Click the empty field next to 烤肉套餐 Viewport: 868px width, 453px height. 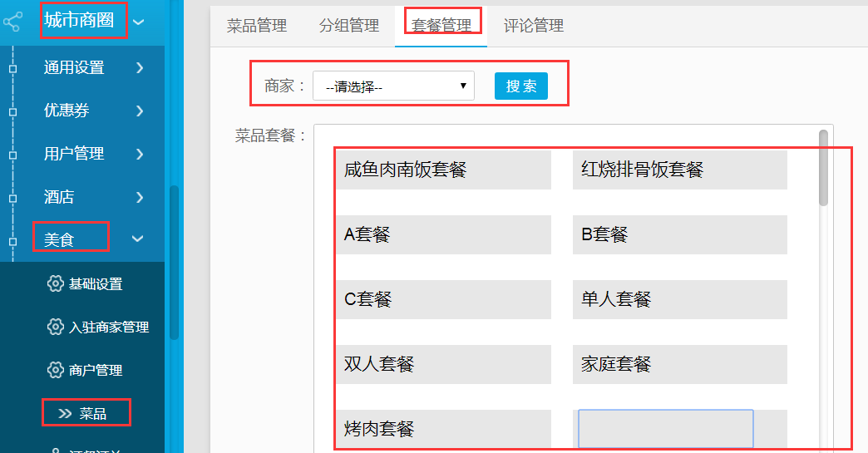666,429
